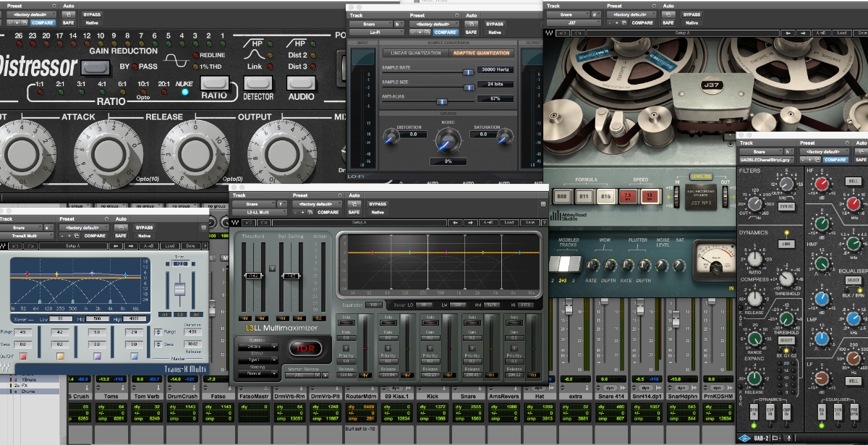
Task: Toggle the LINK button in UAD Dynamics section
Action: tap(786, 244)
